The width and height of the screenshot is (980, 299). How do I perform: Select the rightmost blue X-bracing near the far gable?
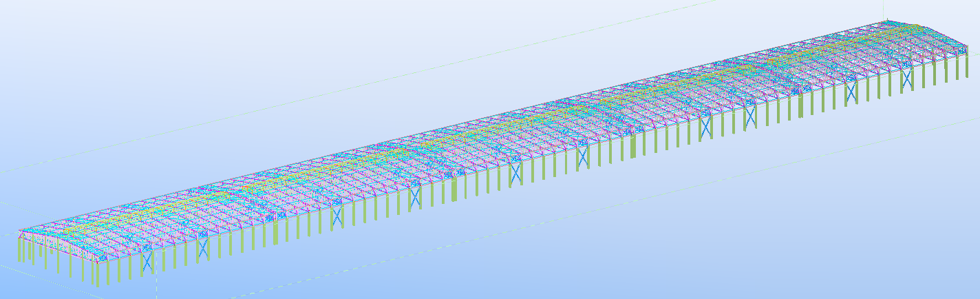907,79
